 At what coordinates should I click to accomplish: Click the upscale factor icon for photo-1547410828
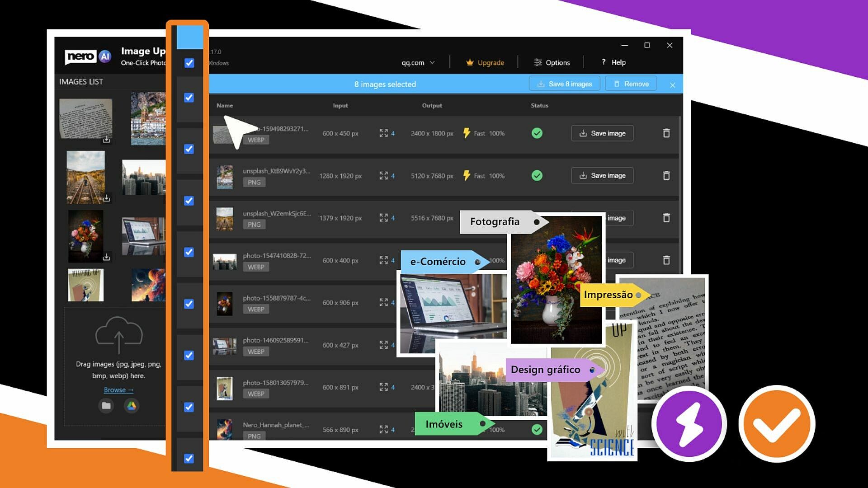pyautogui.click(x=384, y=260)
